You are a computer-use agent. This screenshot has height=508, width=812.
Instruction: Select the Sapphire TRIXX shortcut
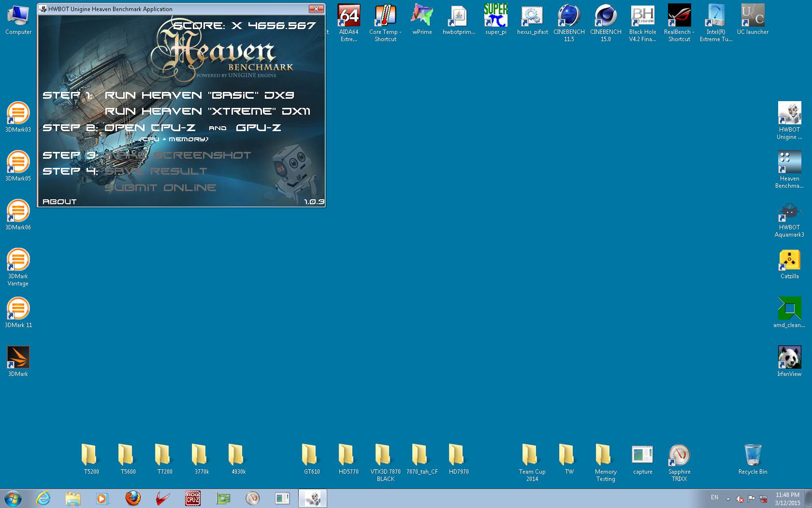[679, 463]
